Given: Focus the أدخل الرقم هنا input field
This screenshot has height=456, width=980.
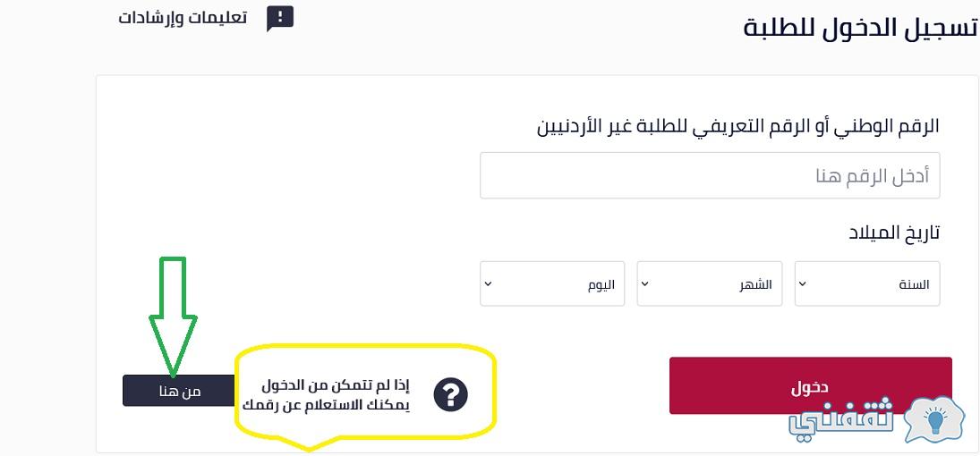Looking at the screenshot, I should click(x=710, y=175).
